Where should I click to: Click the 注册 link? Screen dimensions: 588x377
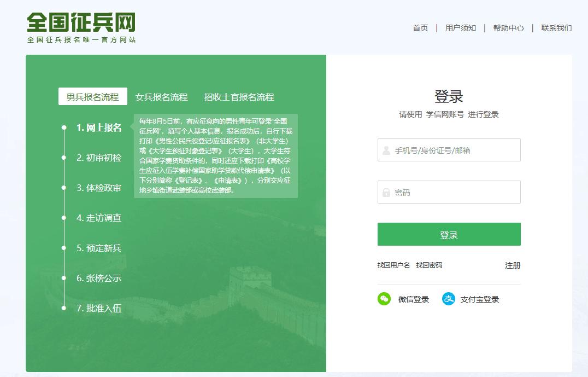pos(513,265)
